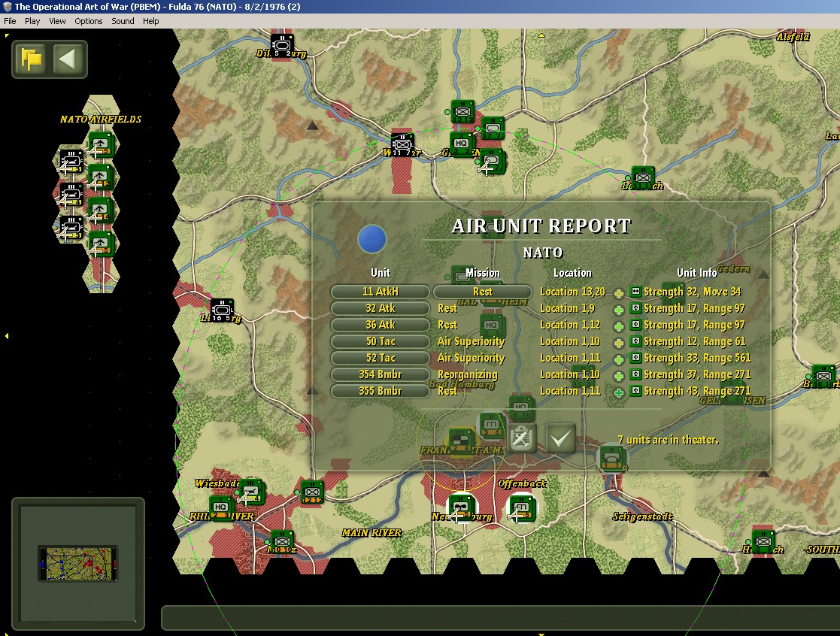Screen dimensions: 840x636
Task: Click the clipboard-with-plane icon in Air Unit Report
Action: click(x=522, y=439)
